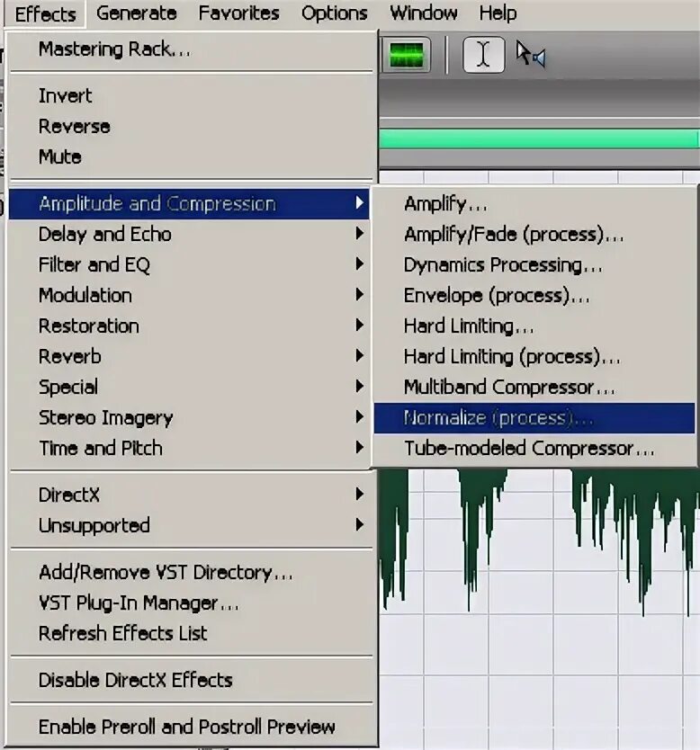
Task: Expand the Amplitude and Compression submenu
Action: tap(189, 204)
